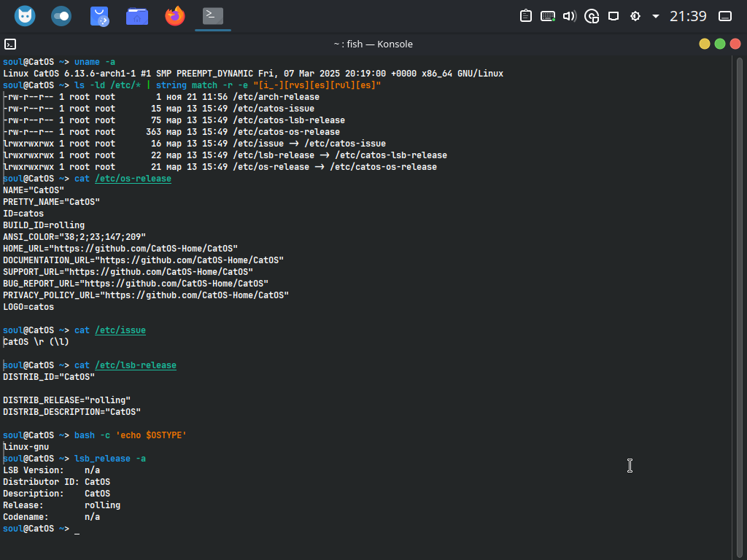747x560 pixels.
Task: Click the PRIVACY_POLICY_URL line
Action: click(146, 295)
